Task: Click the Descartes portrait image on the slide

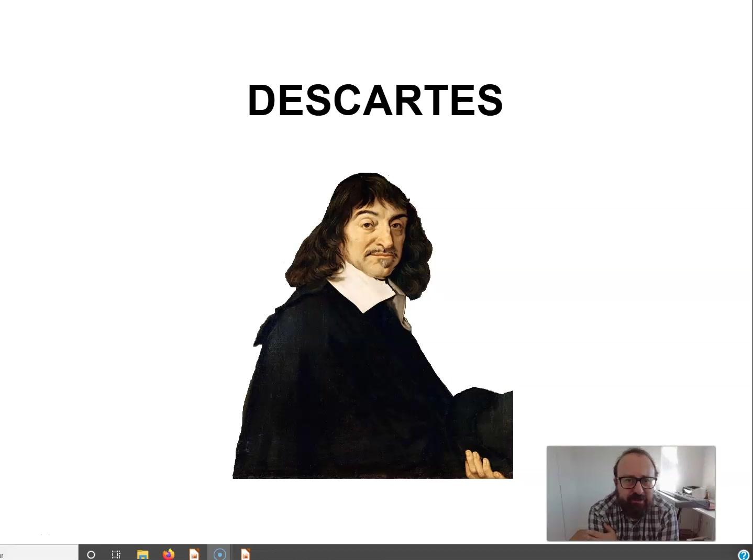Action: pyautogui.click(x=373, y=325)
